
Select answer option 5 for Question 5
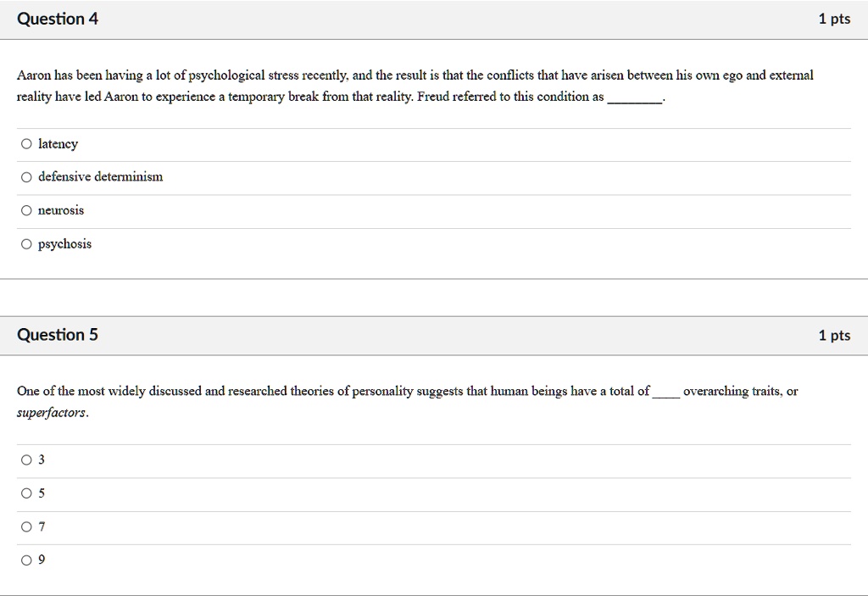tap(26, 493)
